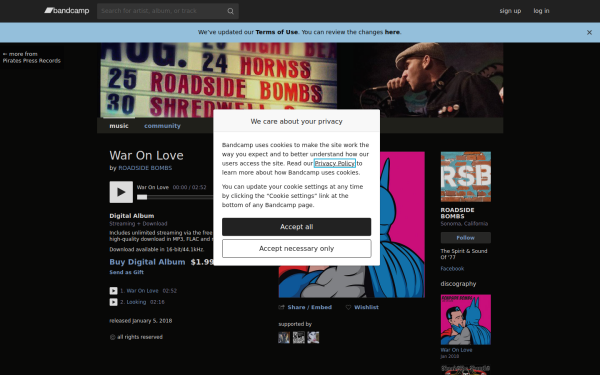600x375 pixels.
Task: Click Buy Digital Album
Action: coord(147,262)
